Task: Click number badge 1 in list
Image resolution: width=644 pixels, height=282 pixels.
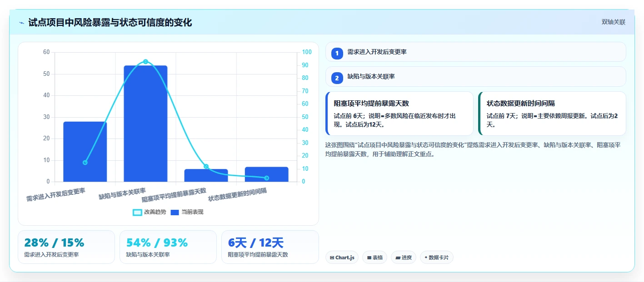Action: tap(337, 54)
